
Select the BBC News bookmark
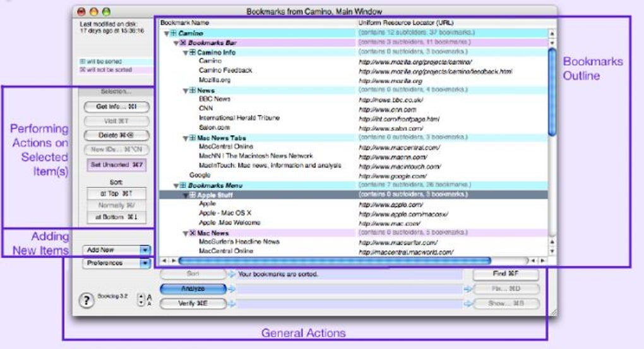pos(215,99)
